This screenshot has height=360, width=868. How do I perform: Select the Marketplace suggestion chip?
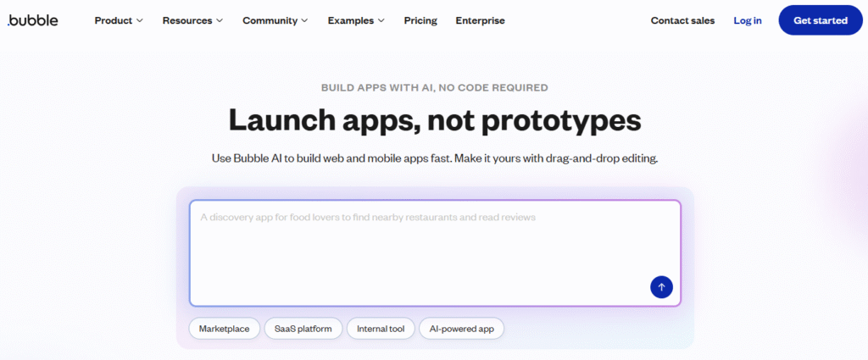224,329
